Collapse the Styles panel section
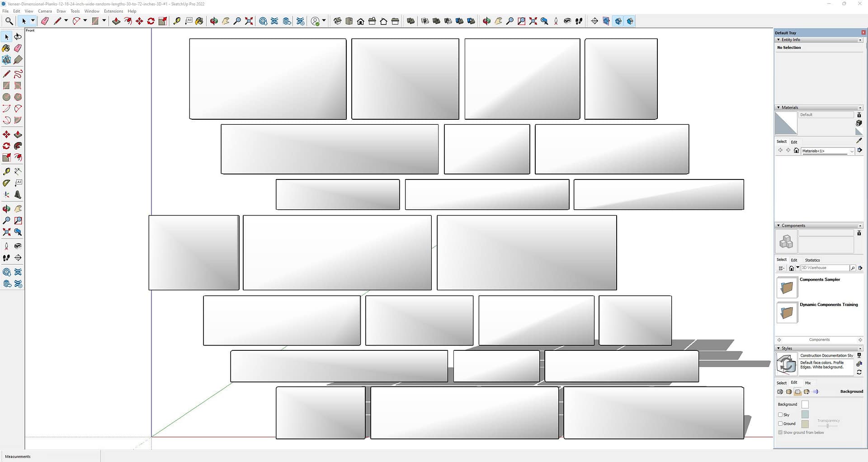868x462 pixels. click(x=778, y=349)
